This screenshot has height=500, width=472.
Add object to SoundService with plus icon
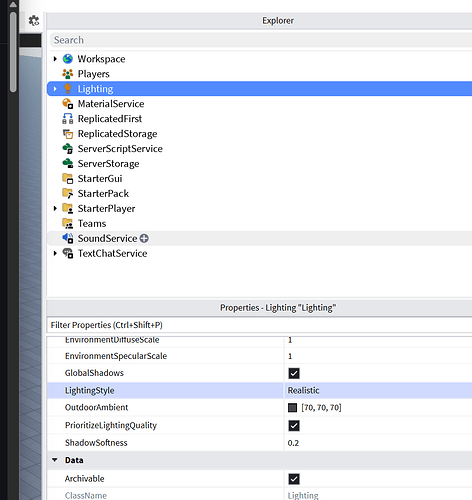pyautogui.click(x=144, y=238)
